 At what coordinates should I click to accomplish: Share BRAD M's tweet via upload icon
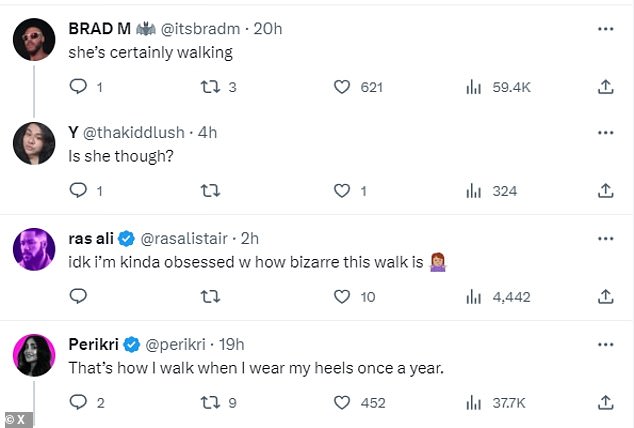click(x=605, y=88)
